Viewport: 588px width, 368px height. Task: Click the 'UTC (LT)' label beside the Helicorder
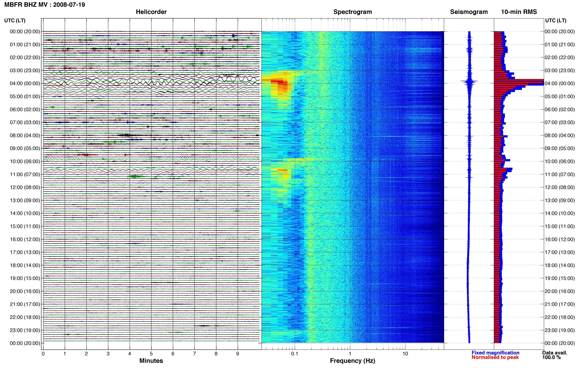click(15, 20)
